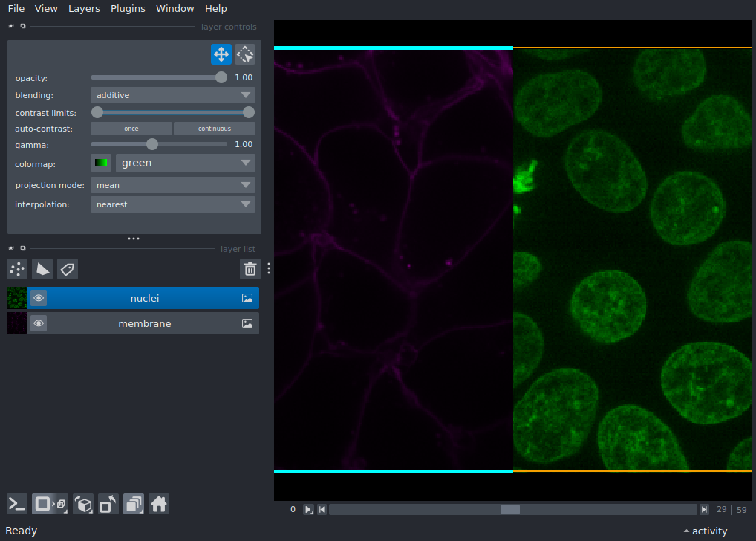Expand the colormap green dropdown
756x541 pixels.
click(185, 163)
